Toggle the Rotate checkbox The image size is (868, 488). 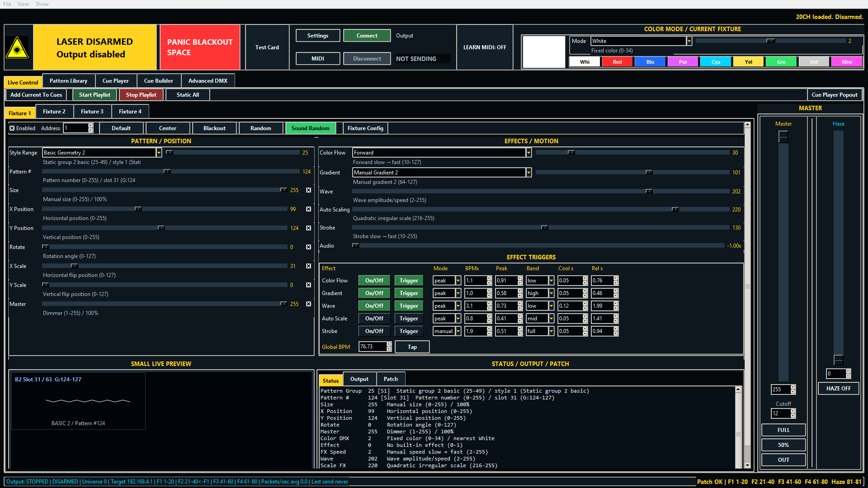click(x=308, y=247)
